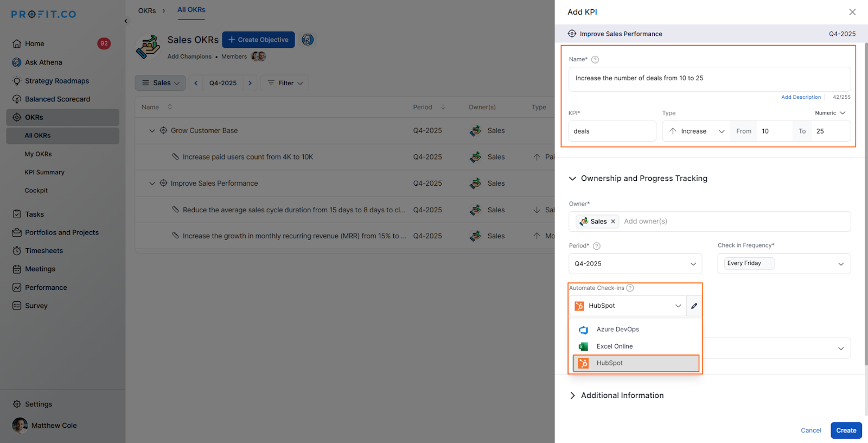This screenshot has height=443, width=868.
Task: Click the help icon beside Automate Check-ins
Action: pos(630,288)
